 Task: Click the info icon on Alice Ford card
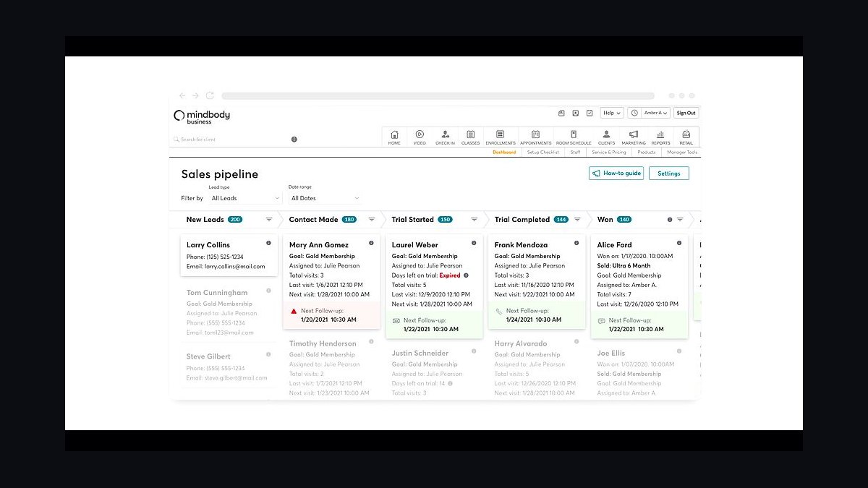[679, 243]
